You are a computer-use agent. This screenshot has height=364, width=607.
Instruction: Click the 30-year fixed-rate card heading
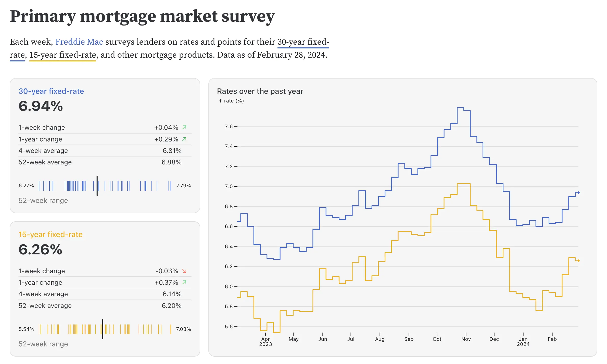click(x=51, y=91)
